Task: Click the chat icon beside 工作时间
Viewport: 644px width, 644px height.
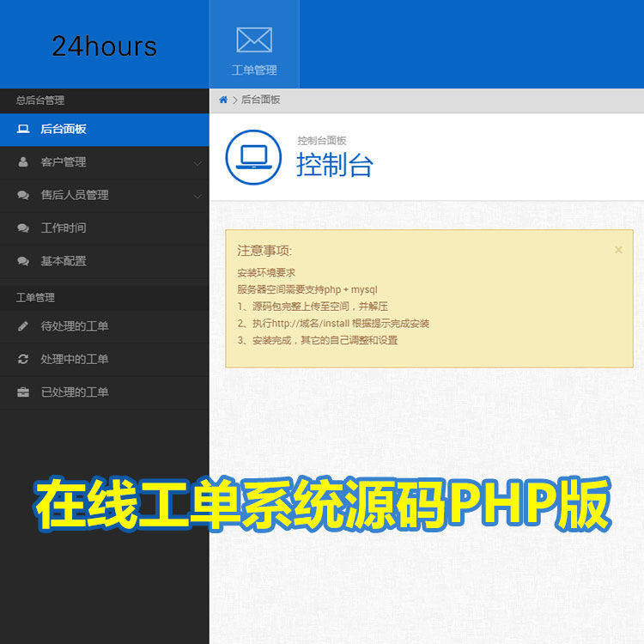Action: (23, 228)
